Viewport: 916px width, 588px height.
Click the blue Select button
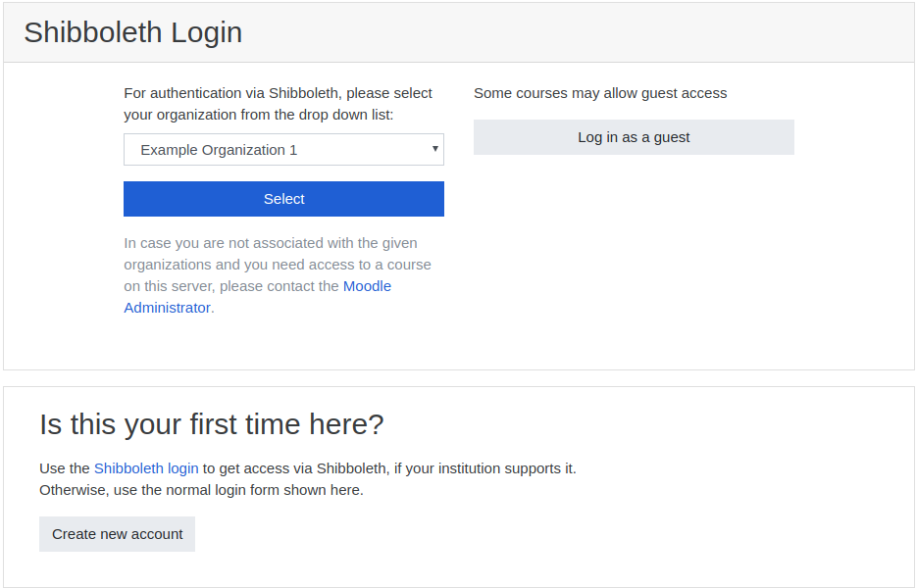(x=283, y=199)
